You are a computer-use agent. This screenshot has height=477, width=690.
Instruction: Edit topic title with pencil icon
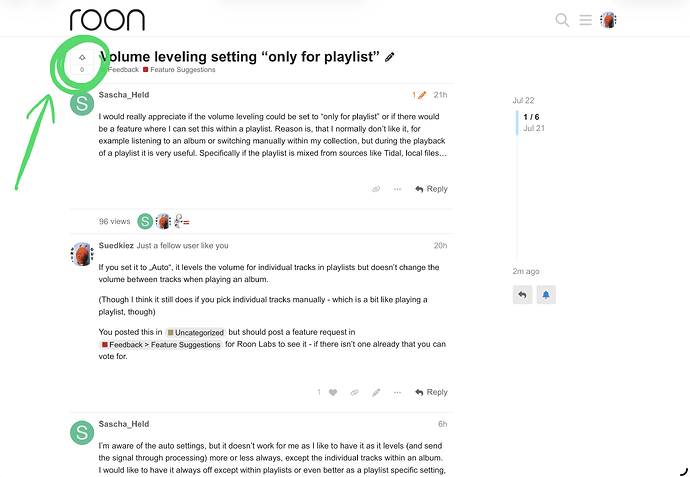click(389, 57)
